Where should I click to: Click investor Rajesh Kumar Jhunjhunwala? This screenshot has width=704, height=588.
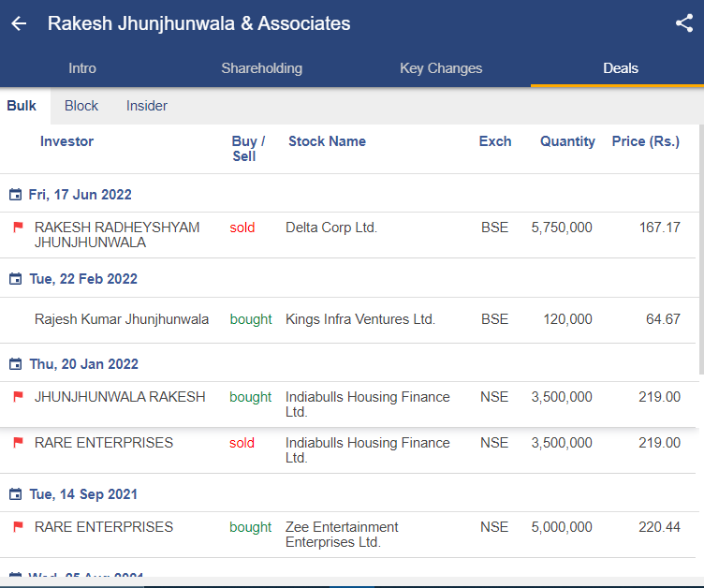click(x=122, y=319)
